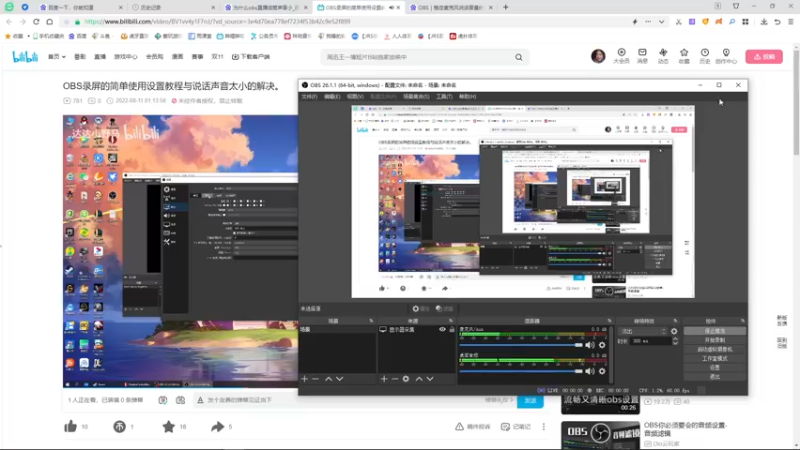Switch to the history record browser tab

(x=173, y=8)
